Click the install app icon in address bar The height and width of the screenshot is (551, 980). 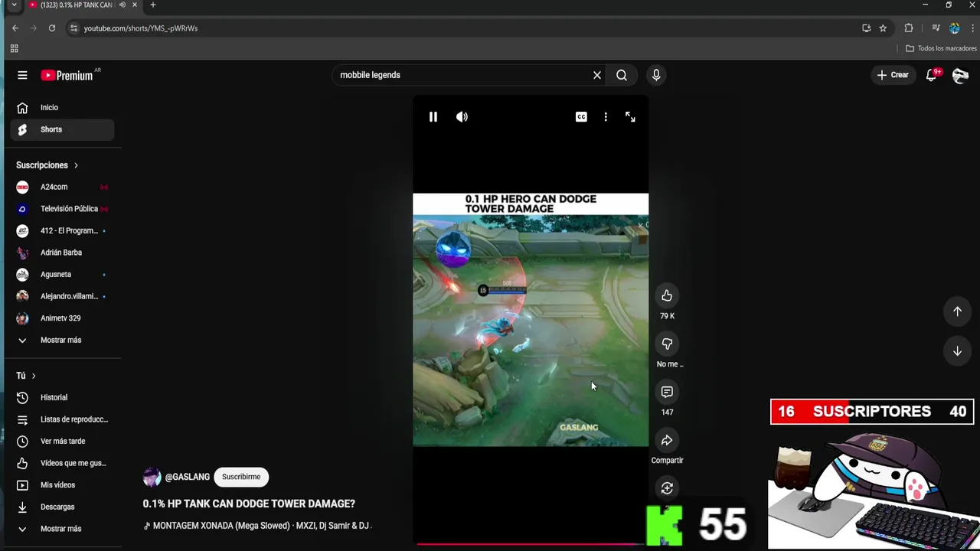point(866,28)
